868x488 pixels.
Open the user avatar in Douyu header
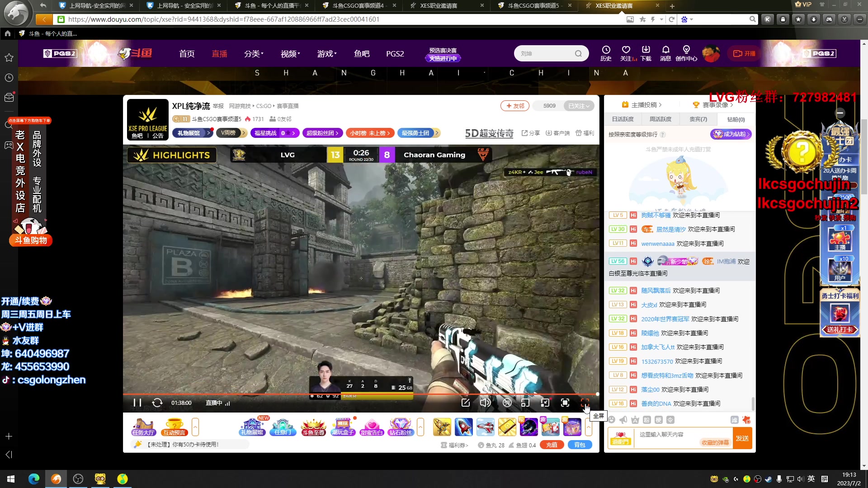tap(711, 54)
